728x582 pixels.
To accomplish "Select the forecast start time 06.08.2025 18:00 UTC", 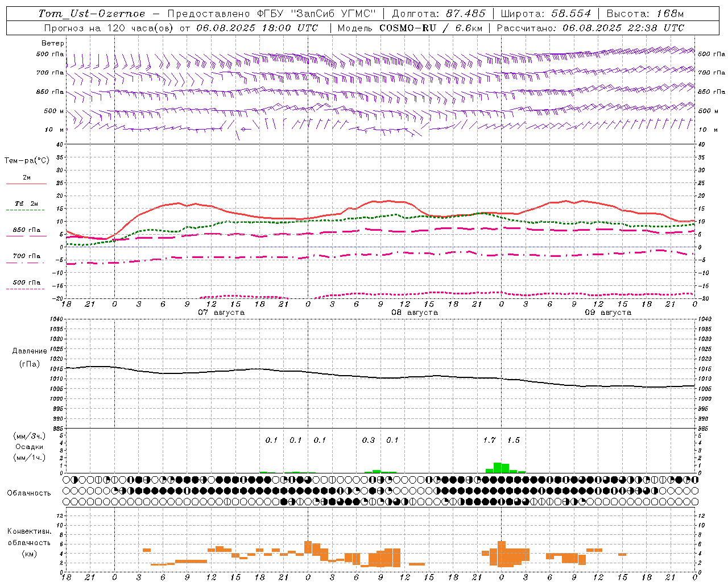I will pos(257,28).
